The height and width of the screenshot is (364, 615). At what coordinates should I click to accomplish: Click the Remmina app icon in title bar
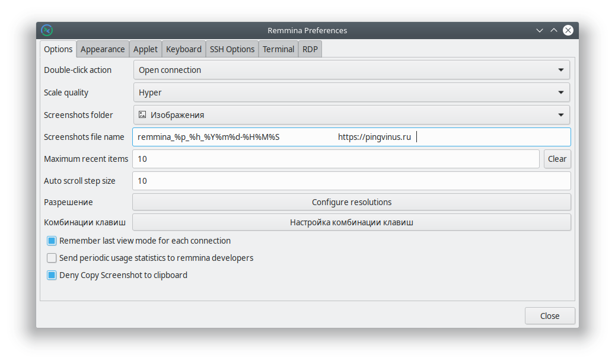coord(47,30)
